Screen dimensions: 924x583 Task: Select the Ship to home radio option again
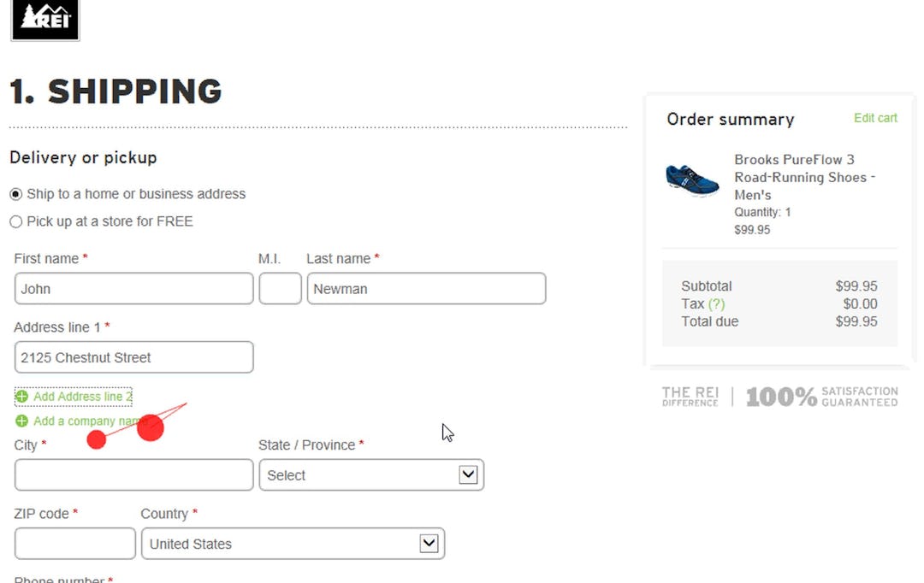point(15,193)
